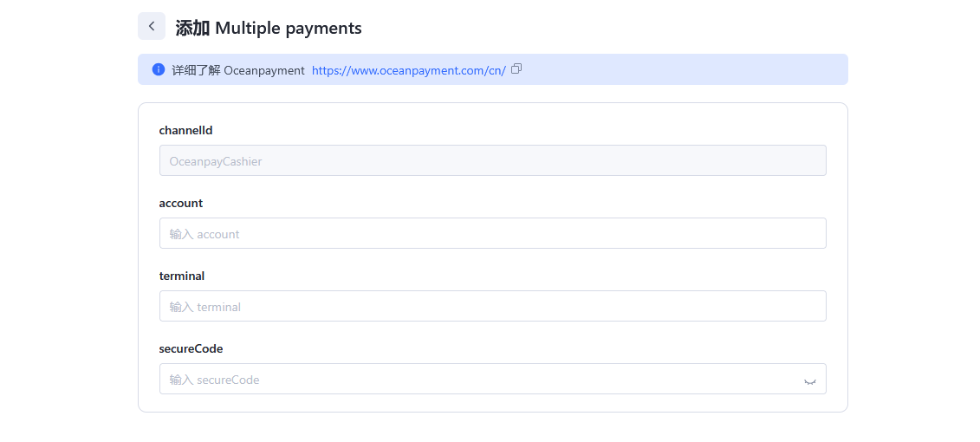This screenshot has height=442, width=980.
Task: Click the 'Multiple payments' words in the heading
Action: [288, 28]
